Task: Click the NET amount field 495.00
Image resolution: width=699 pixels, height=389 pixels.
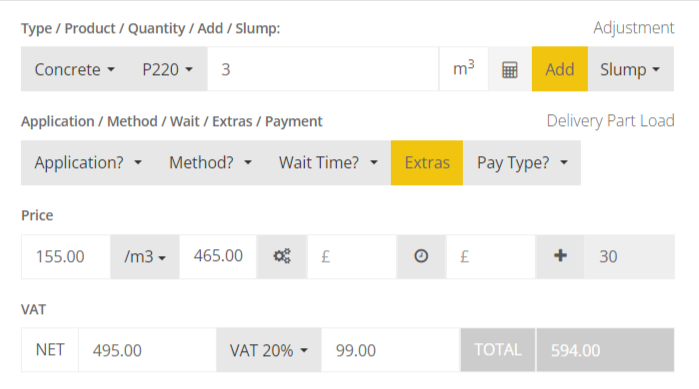Action: [148, 350]
